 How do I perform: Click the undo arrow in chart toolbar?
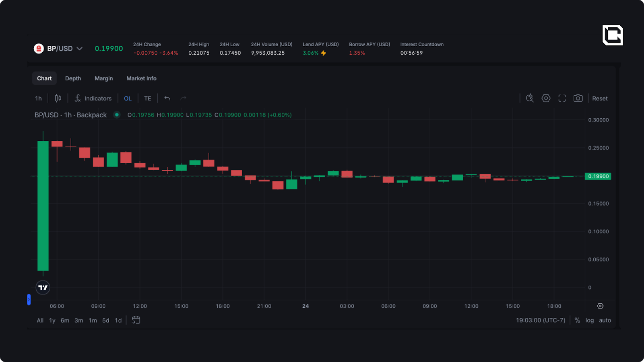[x=167, y=98]
